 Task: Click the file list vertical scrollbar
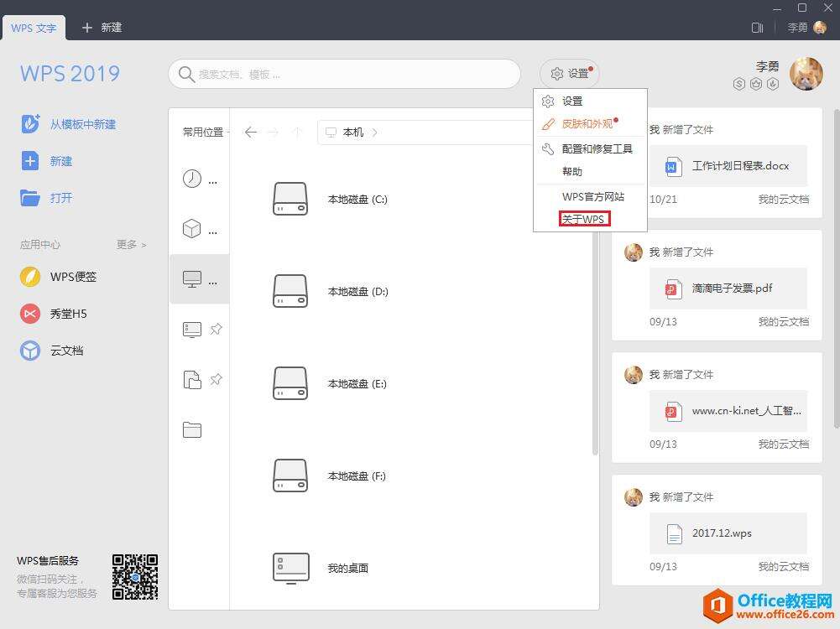pos(595,344)
